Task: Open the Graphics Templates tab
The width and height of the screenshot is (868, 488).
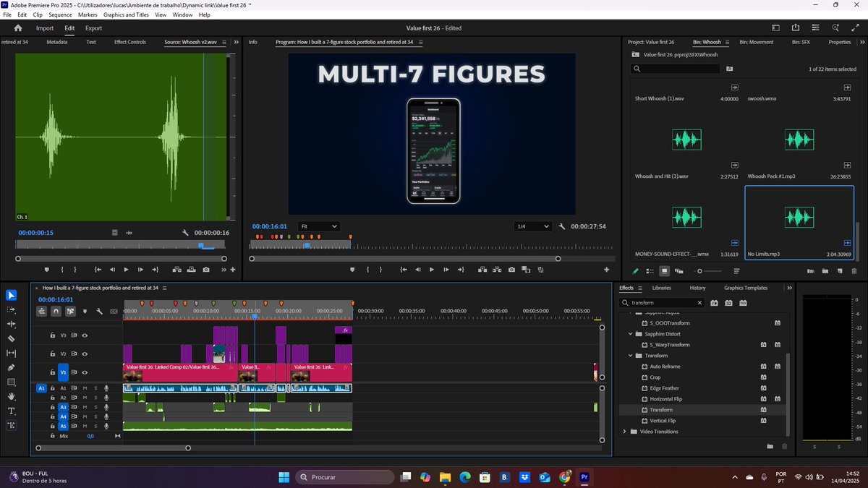Action: point(745,288)
